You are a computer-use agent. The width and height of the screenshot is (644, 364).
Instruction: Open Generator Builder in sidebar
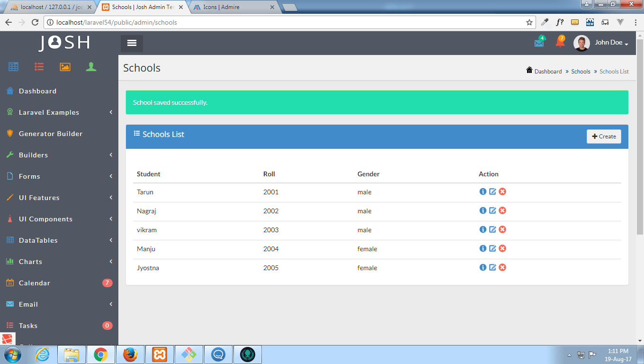50,134
